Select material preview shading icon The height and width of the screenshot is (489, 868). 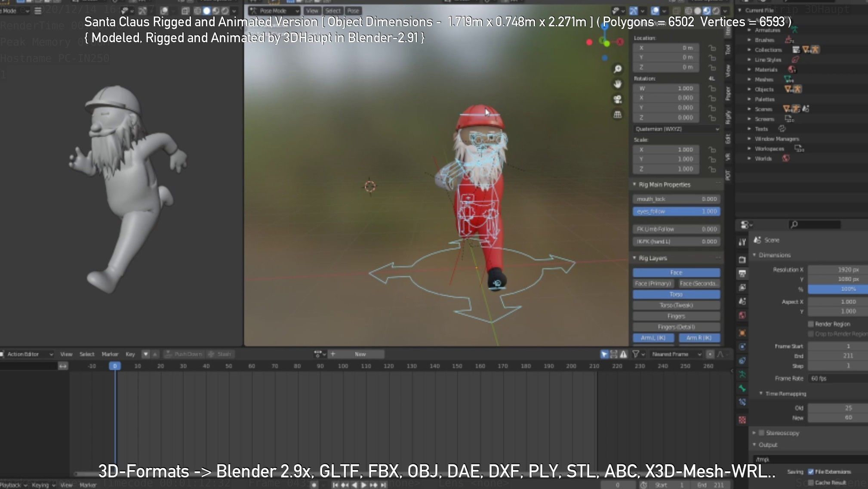pos(707,11)
